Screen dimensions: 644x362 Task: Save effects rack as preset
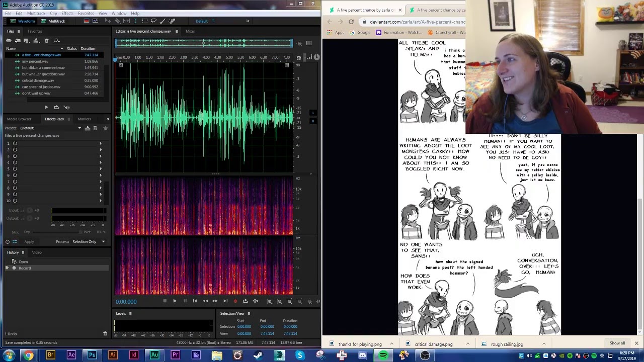88,128
